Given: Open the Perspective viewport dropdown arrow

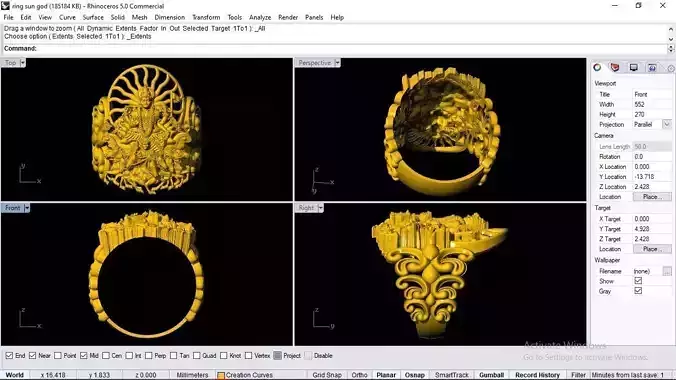Looking at the screenshot, I should 337,63.
